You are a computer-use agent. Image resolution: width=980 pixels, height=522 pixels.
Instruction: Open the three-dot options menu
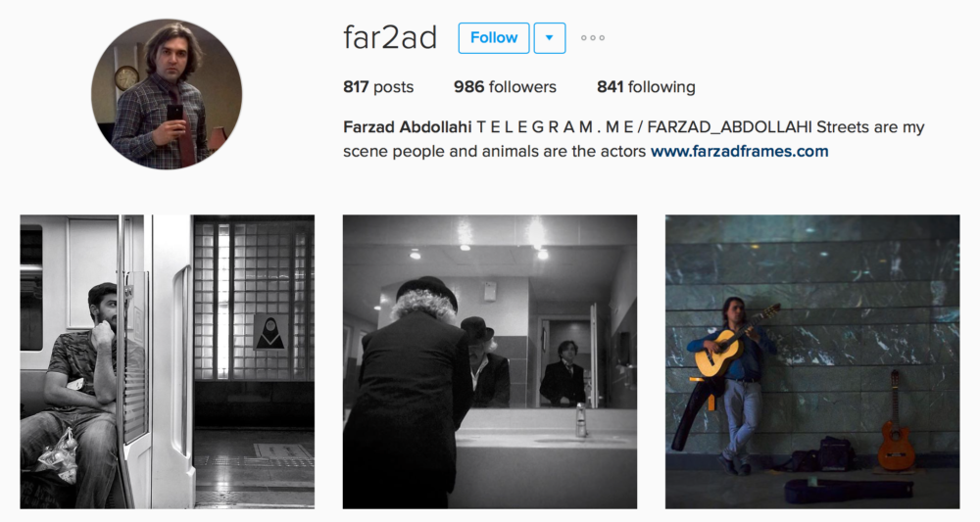593,38
